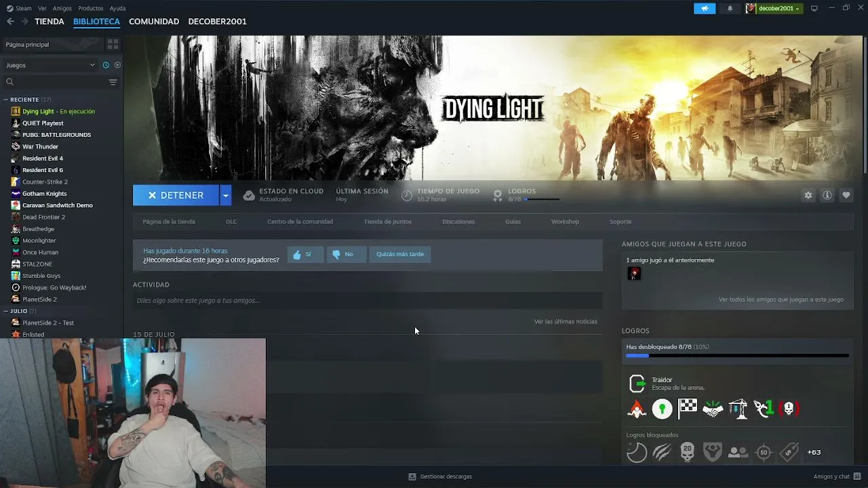The height and width of the screenshot is (488, 868).
Task: Open the Ver menu
Action: pos(42,8)
